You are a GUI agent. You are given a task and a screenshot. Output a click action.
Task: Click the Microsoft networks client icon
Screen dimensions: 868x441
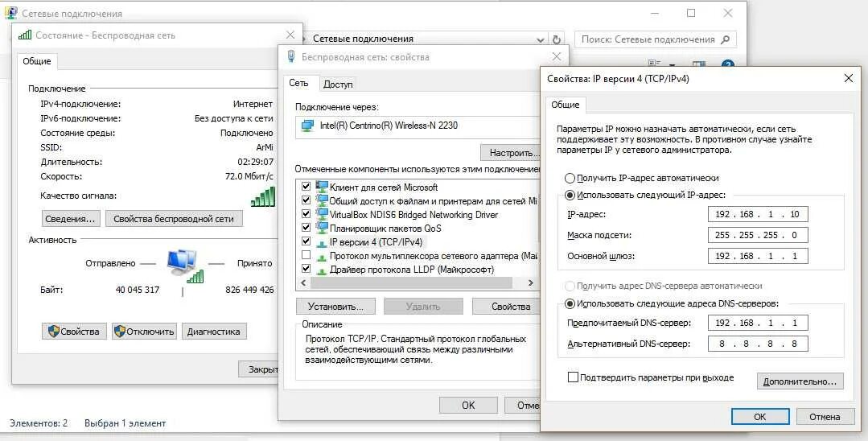click(x=322, y=187)
